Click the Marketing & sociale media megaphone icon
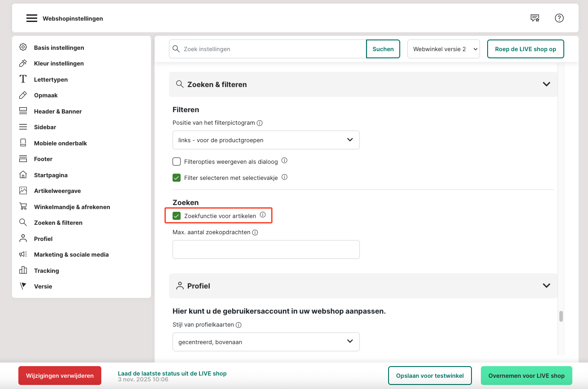 coord(23,254)
